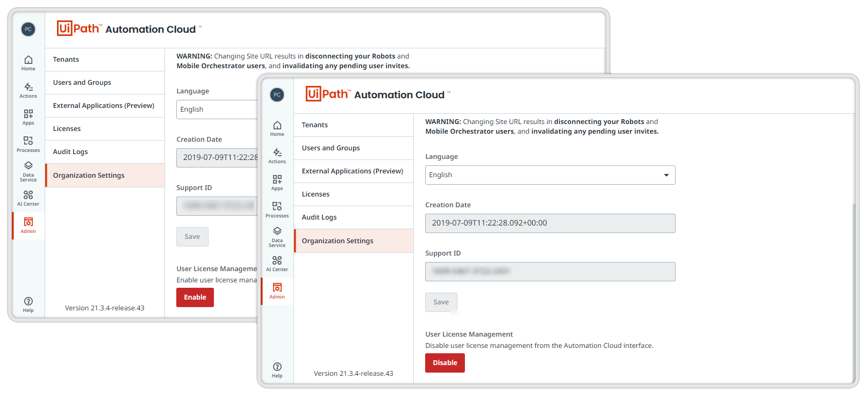Open AI Center in the back window sidebar
868x393 pixels.
(28, 198)
